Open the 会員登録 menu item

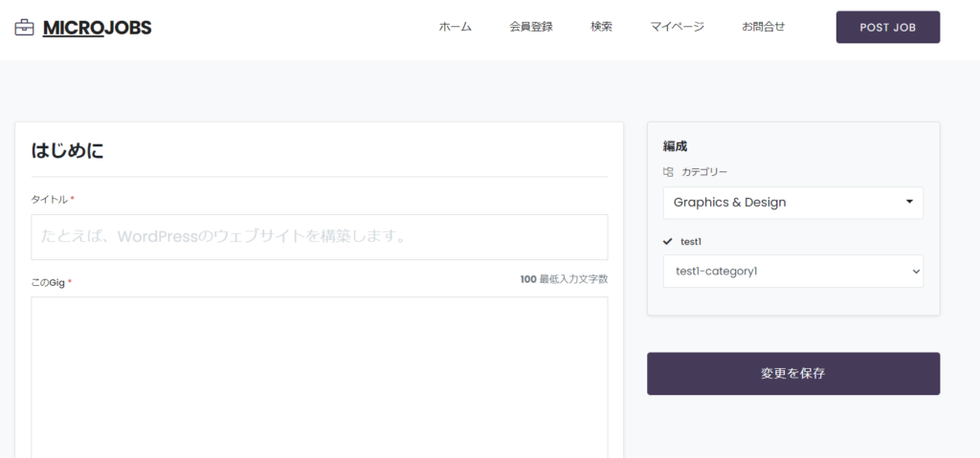[530, 27]
